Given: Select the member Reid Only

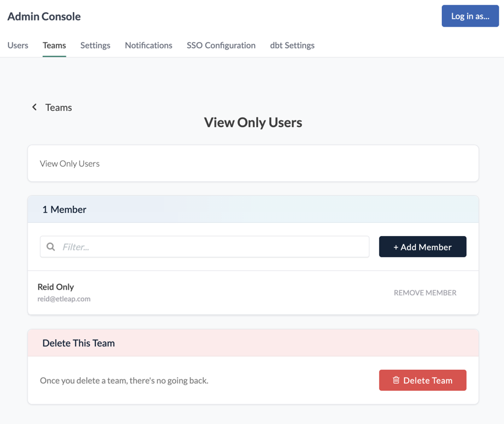Looking at the screenshot, I should (55, 287).
